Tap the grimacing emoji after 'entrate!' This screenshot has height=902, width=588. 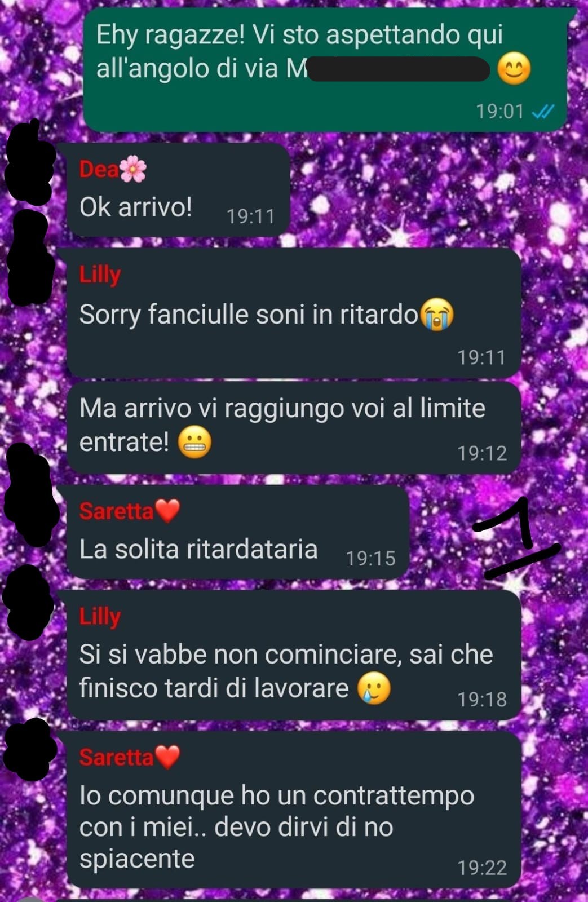pyautogui.click(x=194, y=442)
